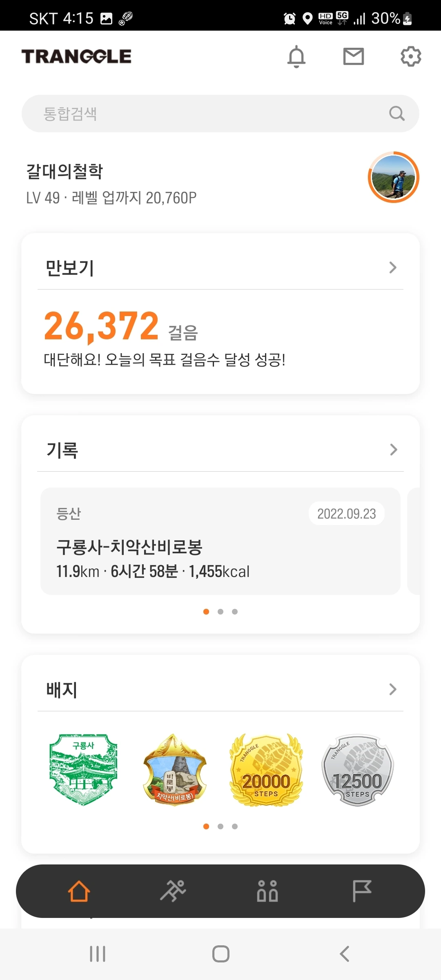The height and width of the screenshot is (980, 441).
Task: Open the 구룡사-치악산비로봉 hiking record
Action: point(220,541)
